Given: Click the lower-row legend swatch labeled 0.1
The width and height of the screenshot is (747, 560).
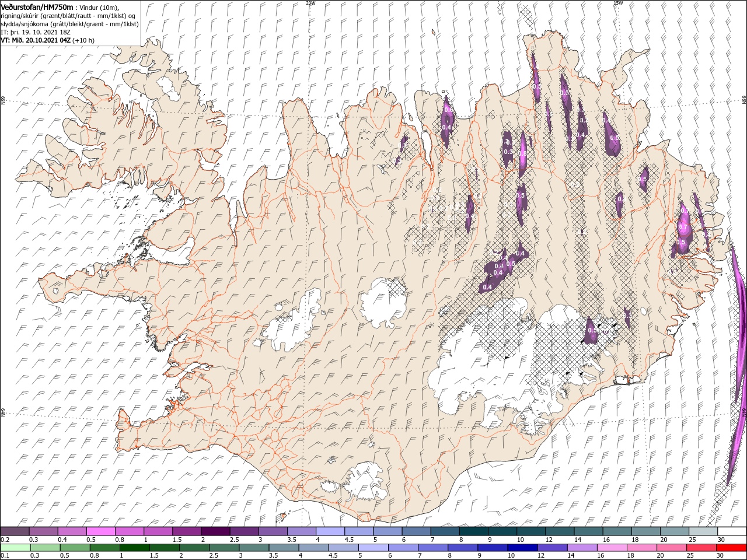Looking at the screenshot, I should pos(15,548).
